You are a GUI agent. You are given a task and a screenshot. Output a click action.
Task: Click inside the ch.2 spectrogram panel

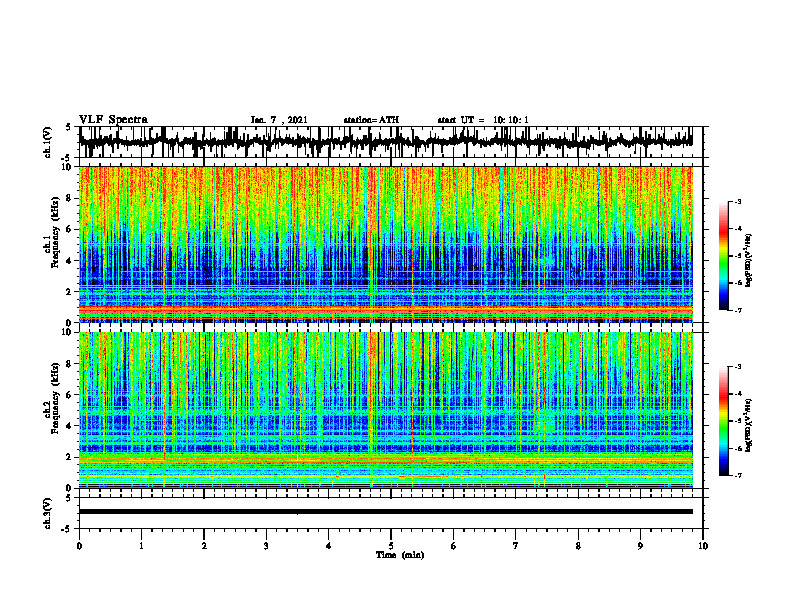[386, 410]
